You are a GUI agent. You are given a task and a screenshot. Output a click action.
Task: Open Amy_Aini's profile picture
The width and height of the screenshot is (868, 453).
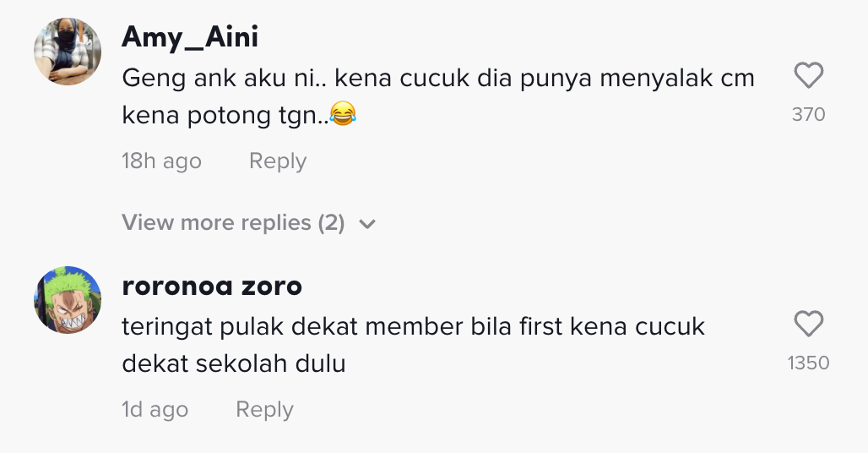(68, 51)
